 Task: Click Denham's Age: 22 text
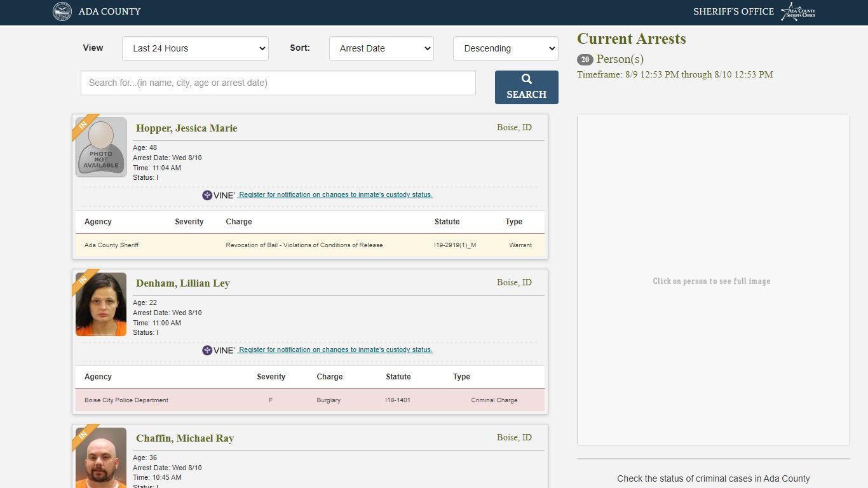(145, 302)
